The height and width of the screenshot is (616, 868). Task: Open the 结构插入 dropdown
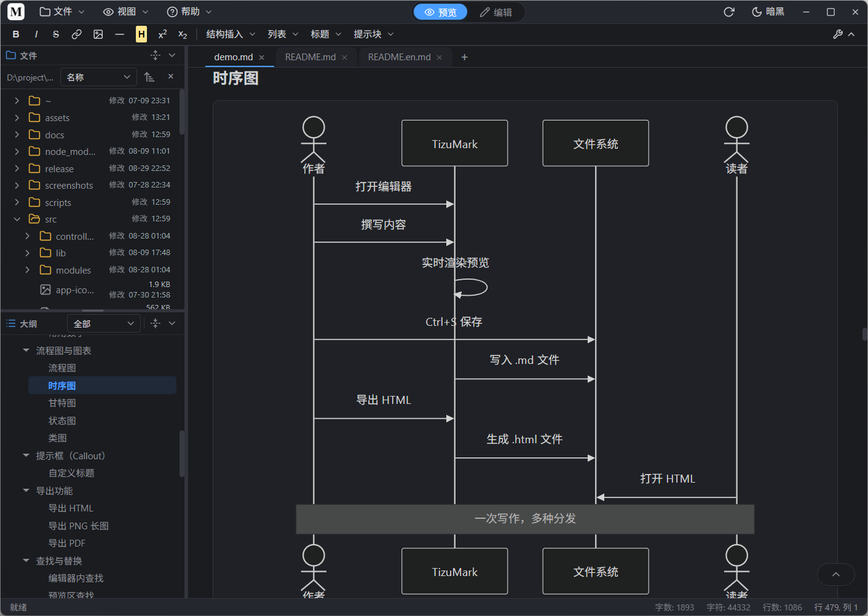(x=231, y=34)
